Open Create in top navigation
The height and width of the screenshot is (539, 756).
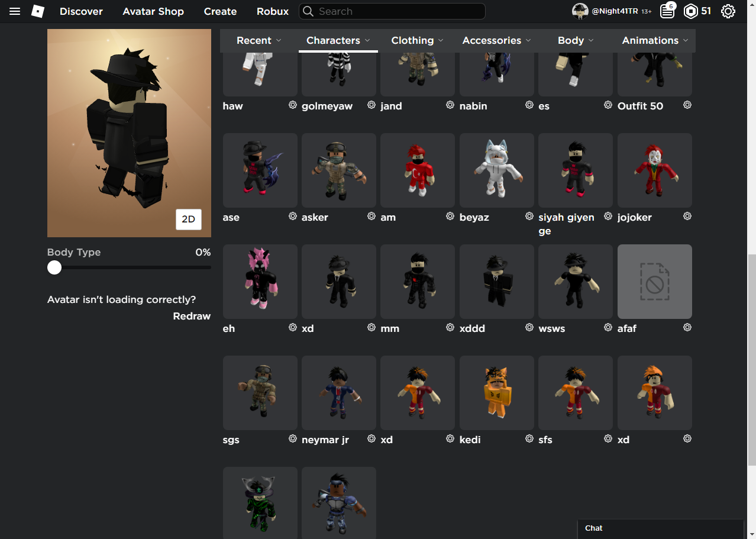(x=220, y=11)
